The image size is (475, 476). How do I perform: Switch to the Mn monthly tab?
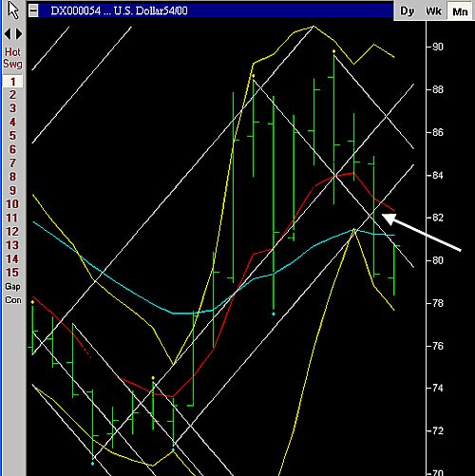460,11
